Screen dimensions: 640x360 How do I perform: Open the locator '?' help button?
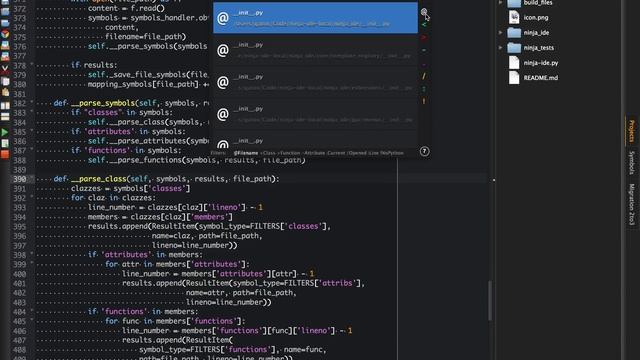click(424, 151)
